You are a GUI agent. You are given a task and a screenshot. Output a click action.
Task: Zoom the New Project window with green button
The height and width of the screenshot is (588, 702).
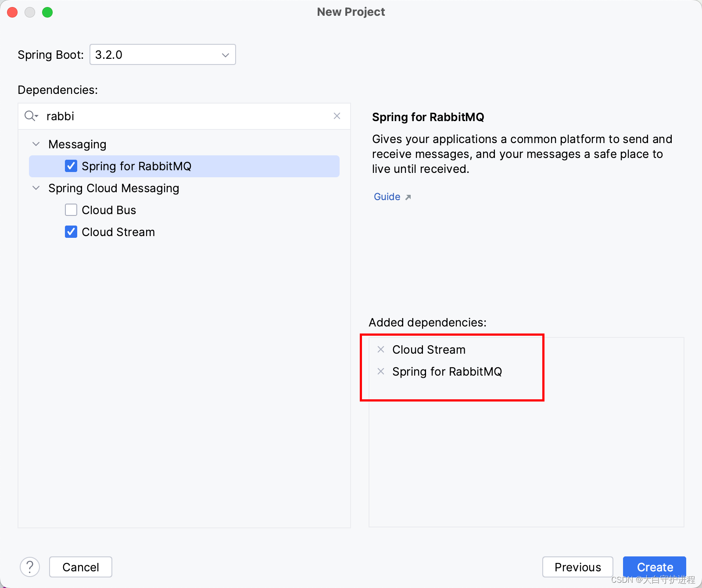(x=47, y=12)
